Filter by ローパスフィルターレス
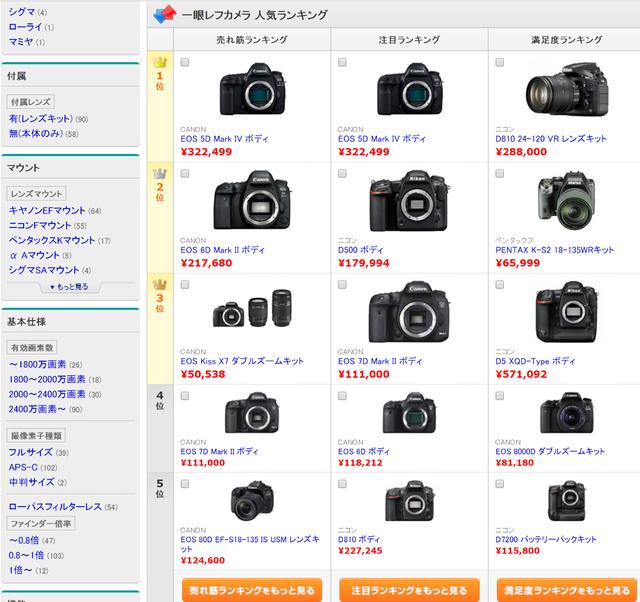The image size is (640, 602). [55, 507]
